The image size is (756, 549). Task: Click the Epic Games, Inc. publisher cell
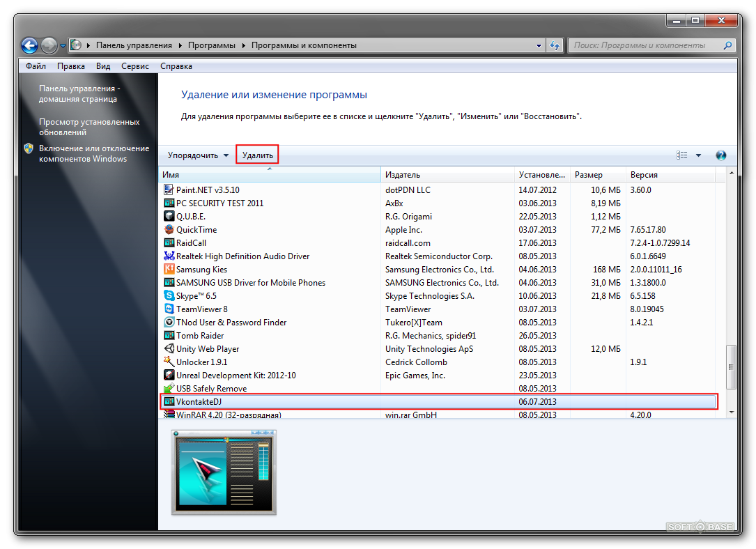[x=415, y=375]
